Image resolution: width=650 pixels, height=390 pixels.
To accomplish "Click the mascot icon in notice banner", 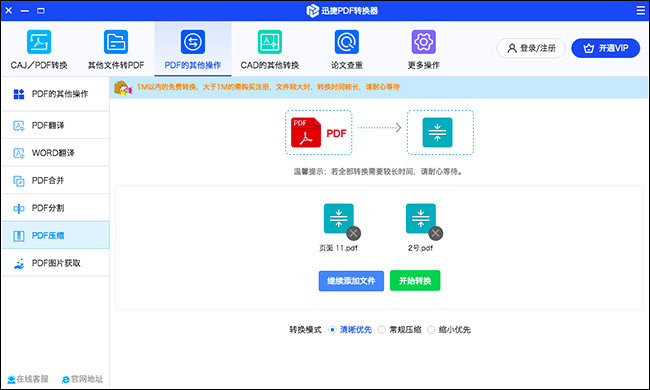I will pos(123,88).
